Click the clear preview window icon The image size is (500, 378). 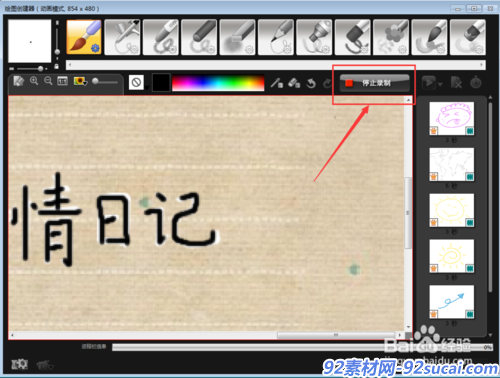[x=19, y=81]
